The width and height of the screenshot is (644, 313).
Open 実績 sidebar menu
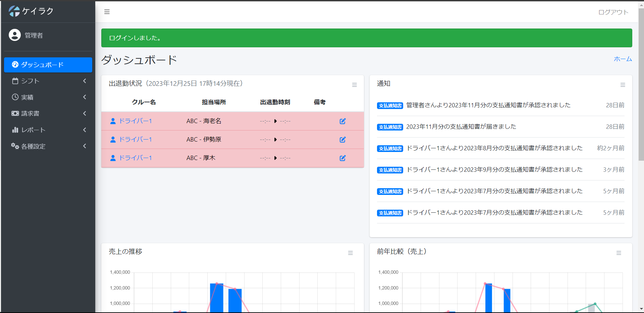pyautogui.click(x=48, y=97)
